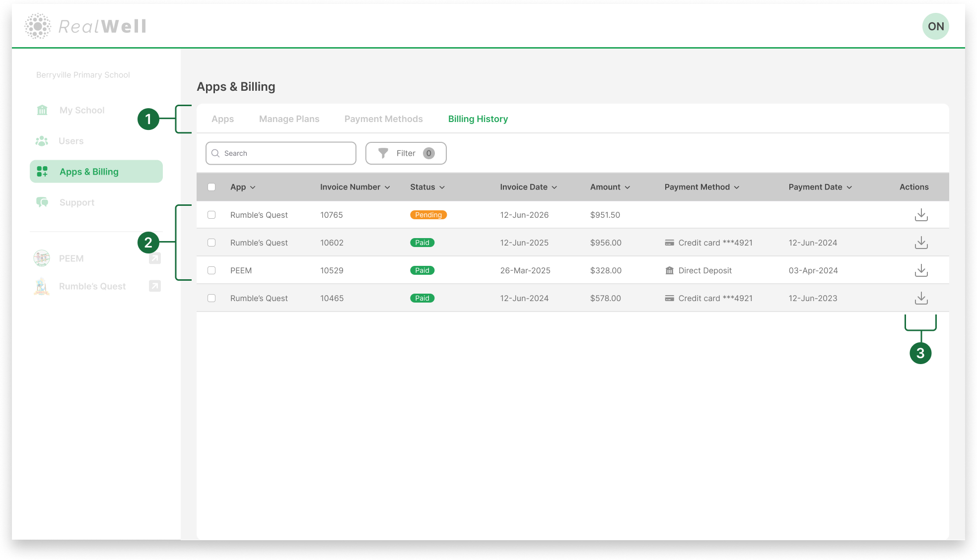Download the invoice for pending invoice 10765

coord(921,214)
